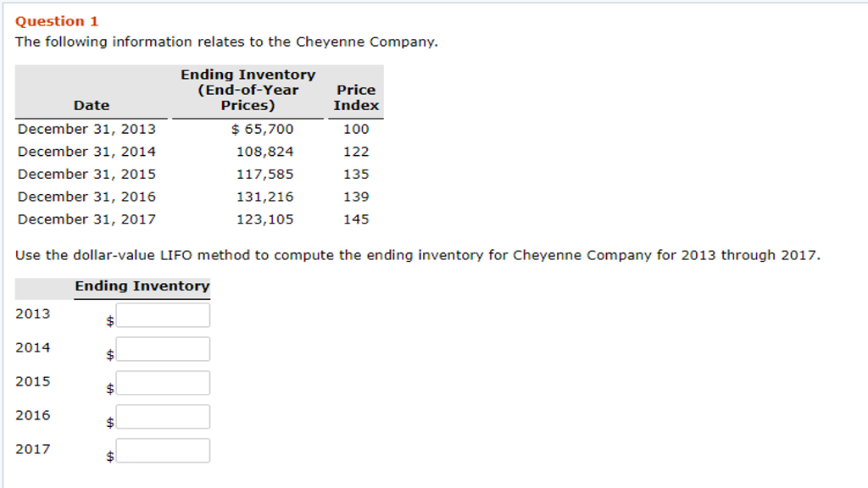Select the Ending Inventory answer table header
868x488 pixels.
141,287
